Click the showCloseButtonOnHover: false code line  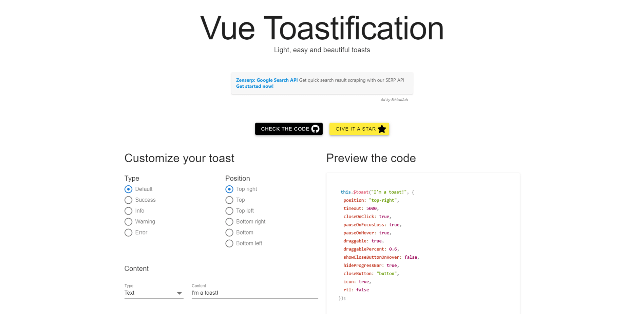(x=381, y=257)
